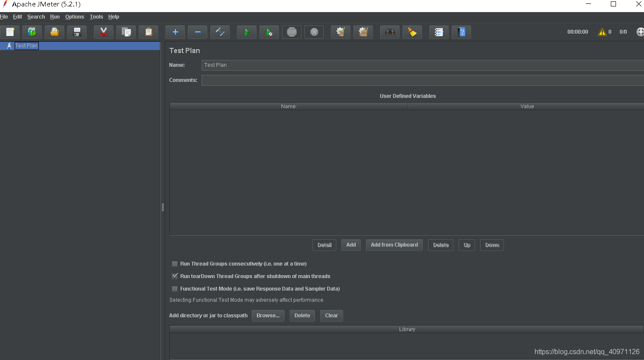
Task: Click the Open file folder icon
Action: pyautogui.click(x=55, y=32)
